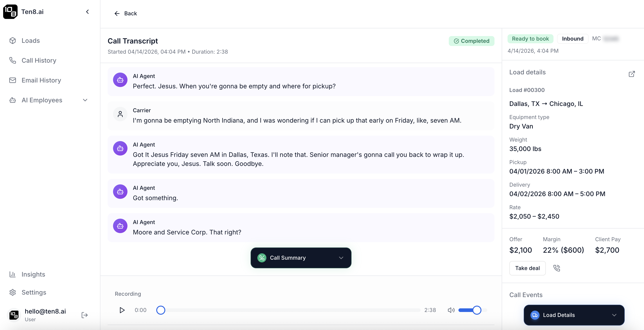
Task: Mute the recording via speaker icon
Action: (451, 310)
